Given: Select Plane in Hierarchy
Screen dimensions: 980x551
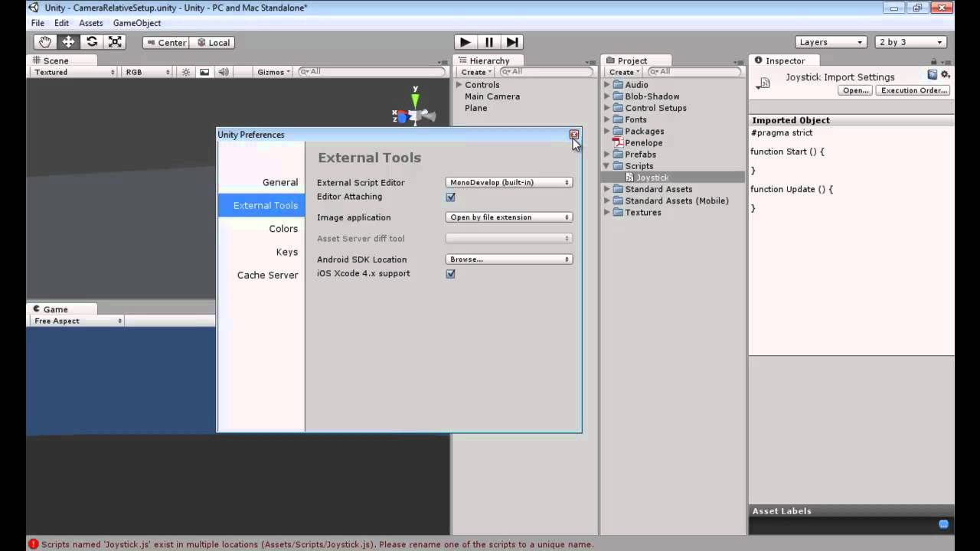Looking at the screenshot, I should [476, 108].
